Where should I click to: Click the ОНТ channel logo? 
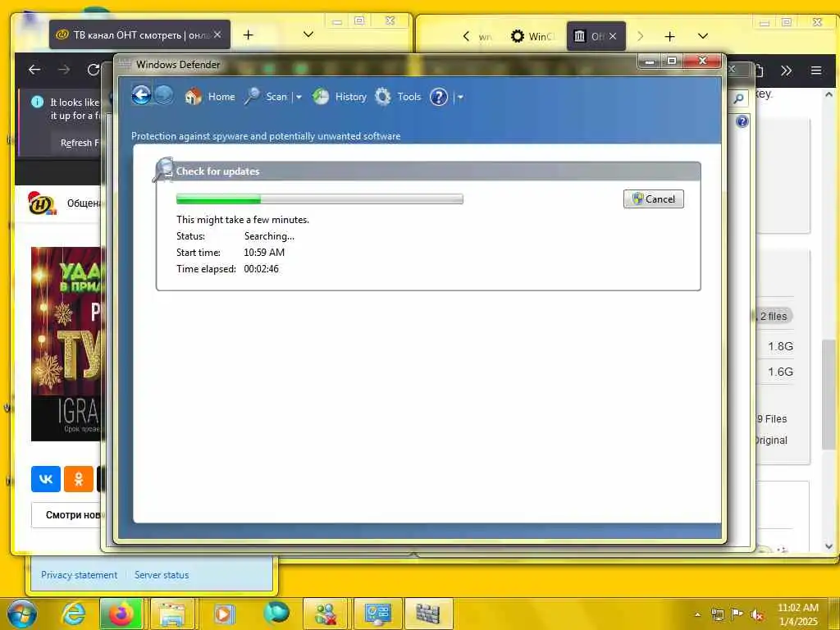point(43,203)
